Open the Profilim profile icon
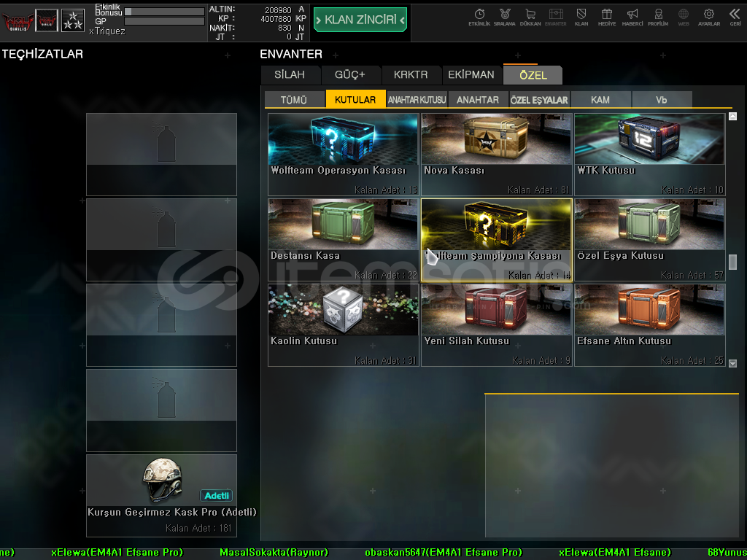The width and height of the screenshot is (747, 560). coord(658,17)
